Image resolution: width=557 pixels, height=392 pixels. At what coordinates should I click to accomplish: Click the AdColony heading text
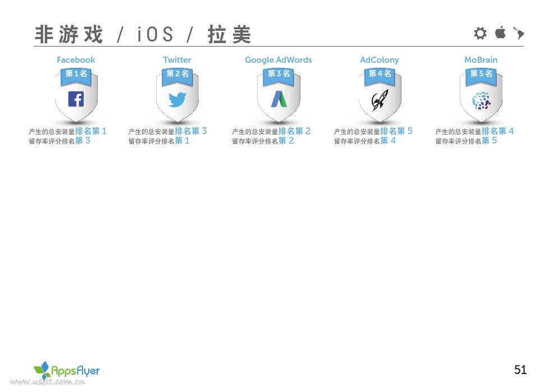click(x=380, y=60)
